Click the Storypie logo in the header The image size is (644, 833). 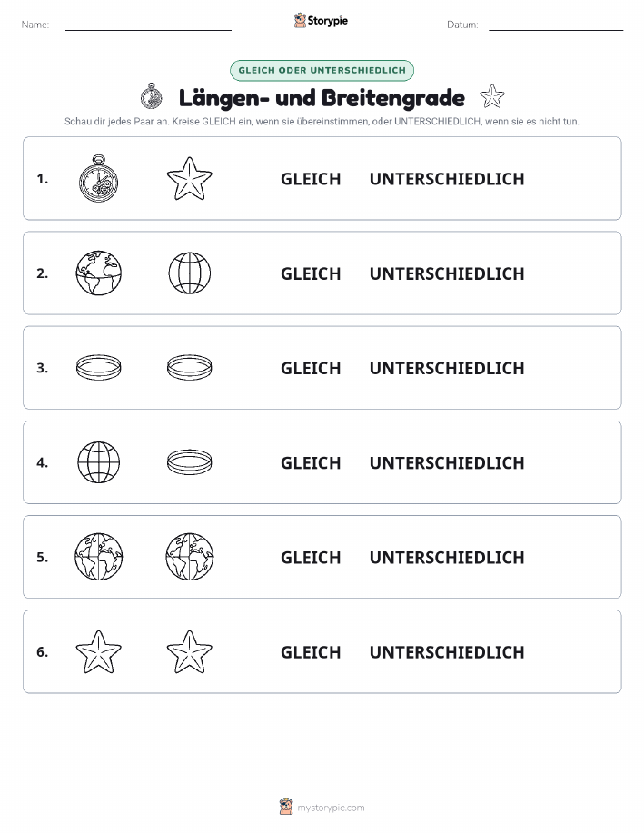(x=321, y=21)
